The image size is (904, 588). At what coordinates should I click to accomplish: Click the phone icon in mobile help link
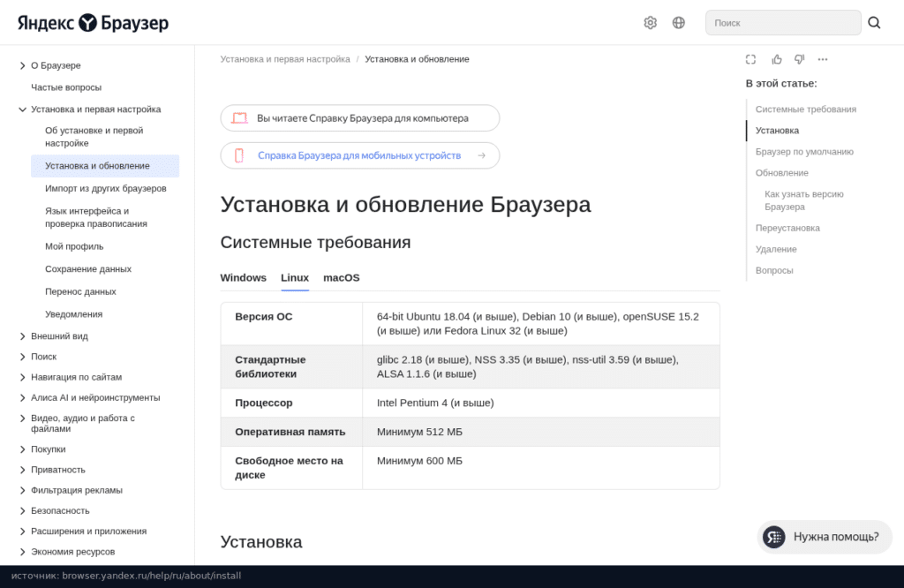(x=239, y=155)
